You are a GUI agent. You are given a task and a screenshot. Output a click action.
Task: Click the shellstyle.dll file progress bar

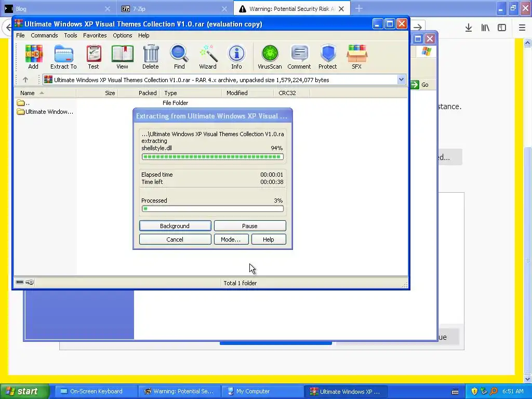[212, 157]
